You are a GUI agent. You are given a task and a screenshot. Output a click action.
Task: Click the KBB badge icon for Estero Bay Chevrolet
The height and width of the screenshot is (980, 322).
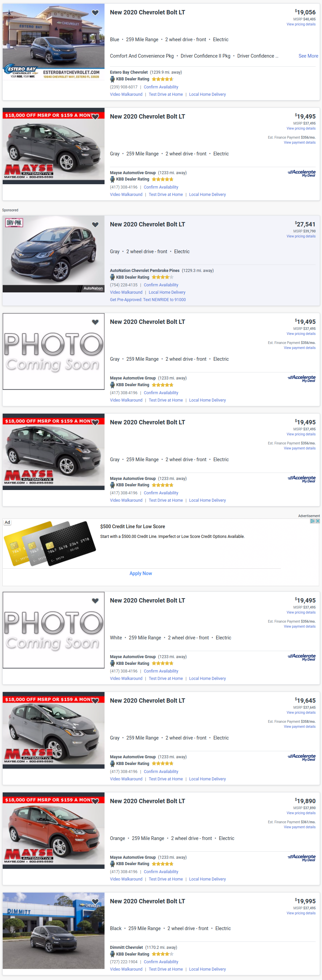tap(112, 79)
